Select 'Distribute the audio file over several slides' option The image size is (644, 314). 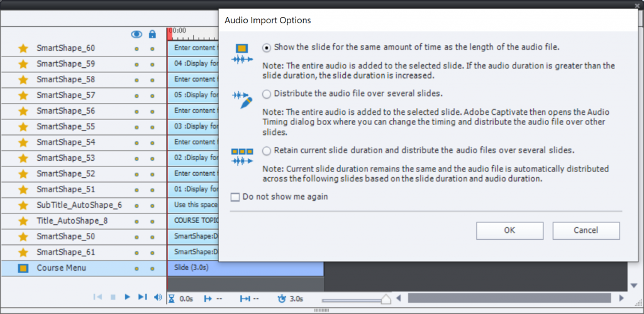[267, 94]
